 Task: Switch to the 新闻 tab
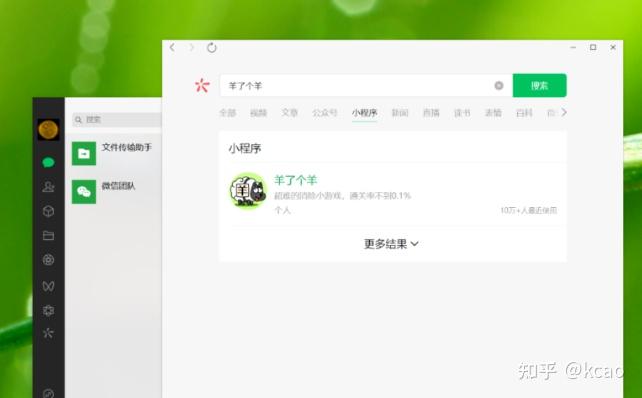[x=400, y=113]
